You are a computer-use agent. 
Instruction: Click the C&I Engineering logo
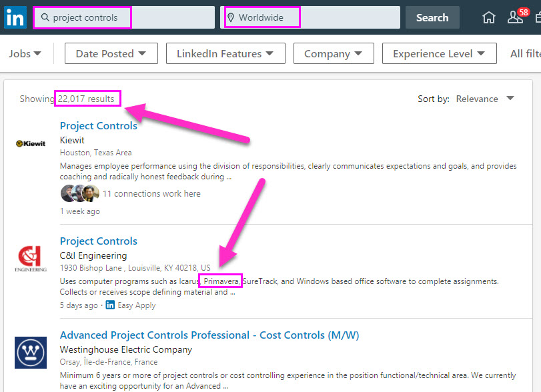click(31, 259)
